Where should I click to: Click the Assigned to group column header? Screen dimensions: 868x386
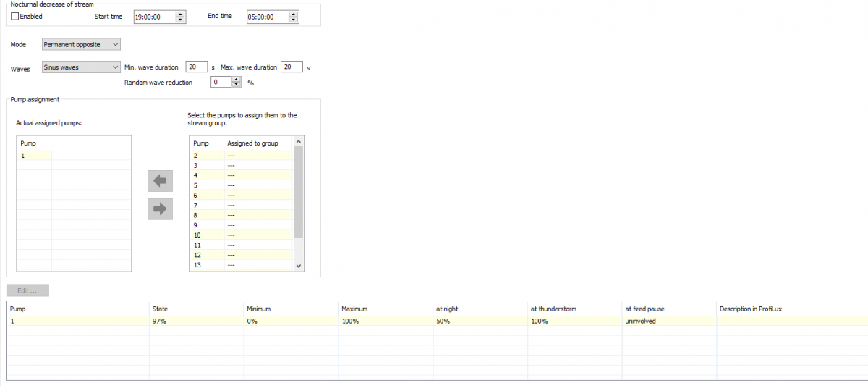259,143
